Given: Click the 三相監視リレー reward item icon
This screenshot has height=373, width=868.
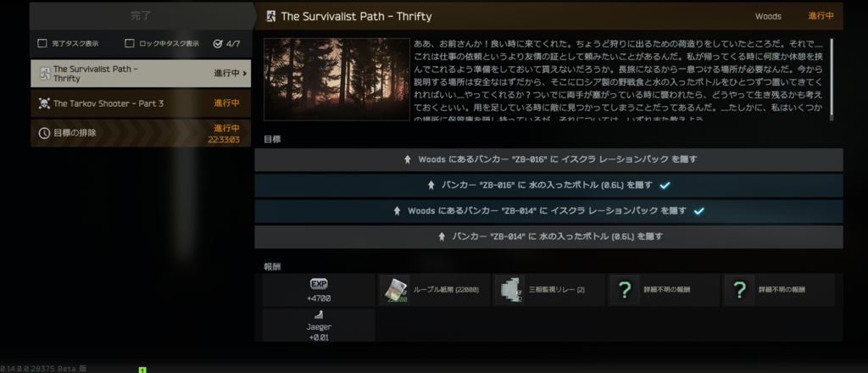Looking at the screenshot, I should [x=509, y=290].
